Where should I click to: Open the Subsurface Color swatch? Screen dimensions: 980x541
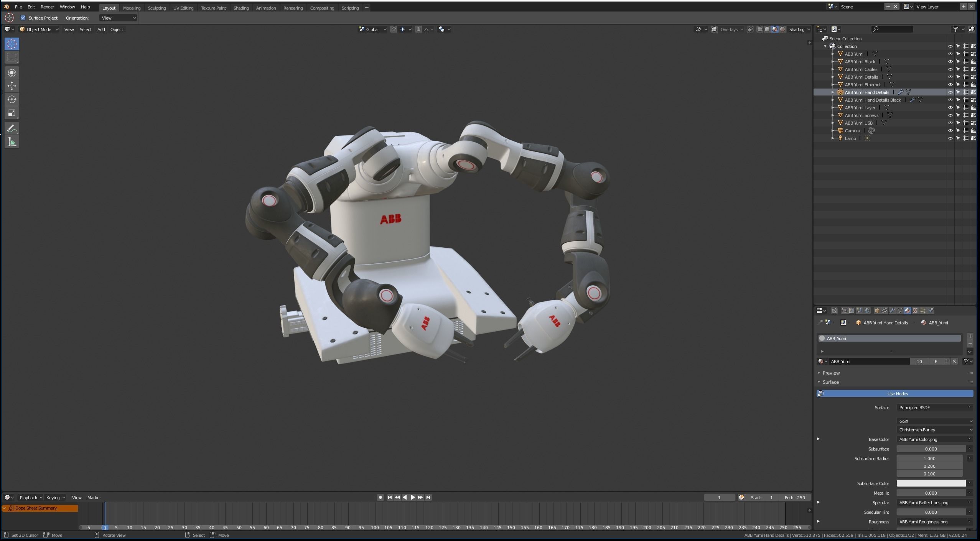[x=931, y=483]
